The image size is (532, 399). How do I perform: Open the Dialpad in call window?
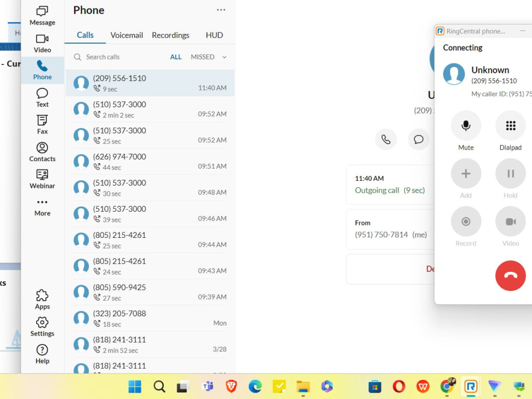[x=510, y=126]
